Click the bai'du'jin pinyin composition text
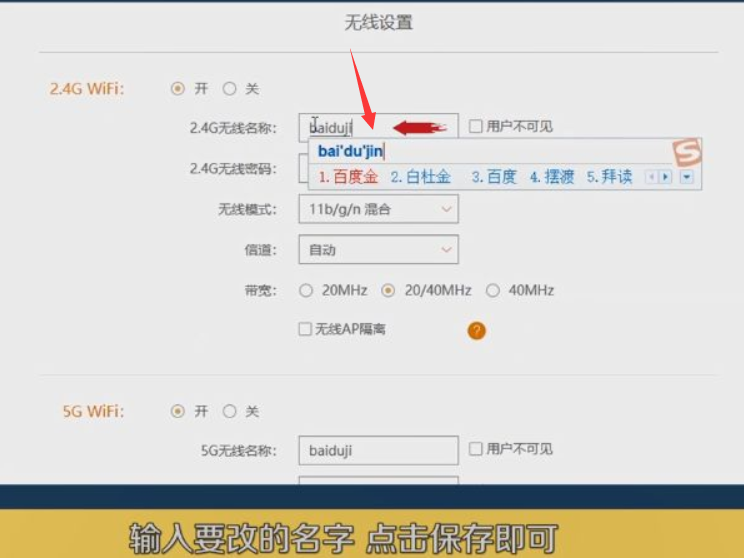 coord(350,151)
